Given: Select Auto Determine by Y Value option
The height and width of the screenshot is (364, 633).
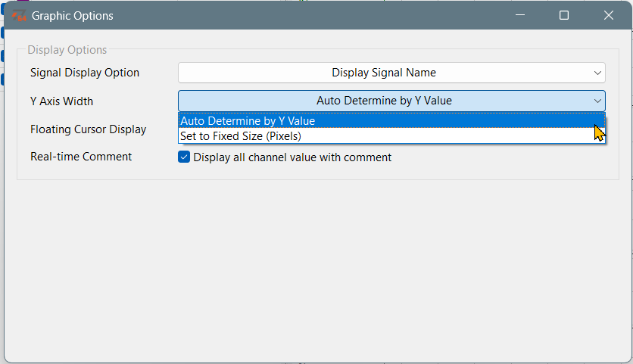Looking at the screenshot, I should [391, 120].
